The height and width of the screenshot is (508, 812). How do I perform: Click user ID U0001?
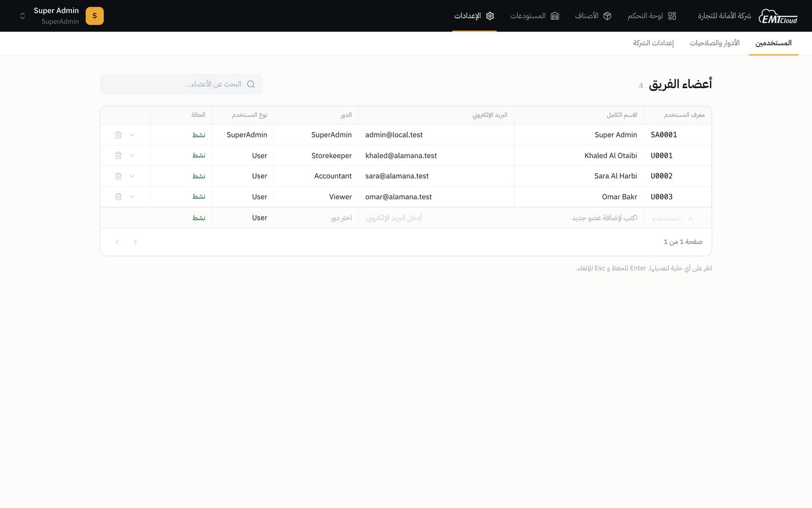tap(662, 155)
